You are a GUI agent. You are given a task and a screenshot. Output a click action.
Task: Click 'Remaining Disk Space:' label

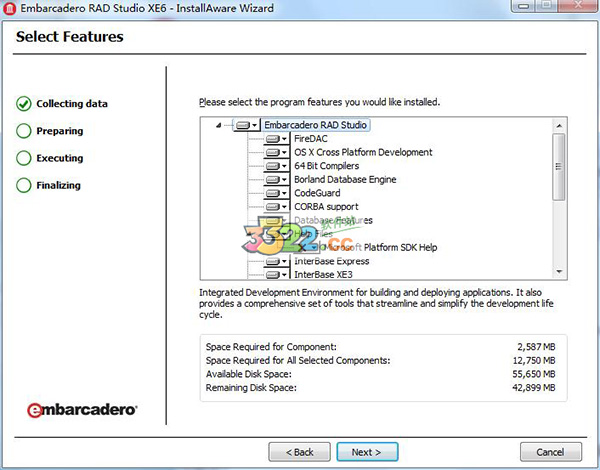[251, 388]
